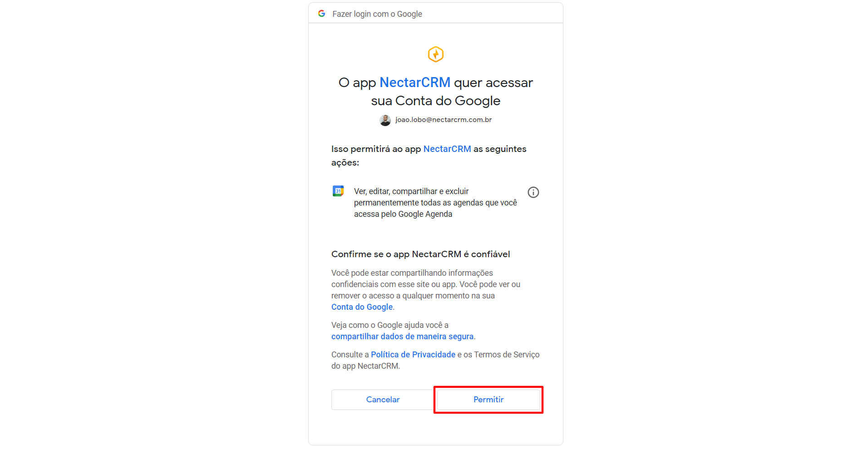Image resolution: width=868 pixels, height=449 pixels.
Task: Open the info icon beside calendar permission
Action: click(x=533, y=192)
